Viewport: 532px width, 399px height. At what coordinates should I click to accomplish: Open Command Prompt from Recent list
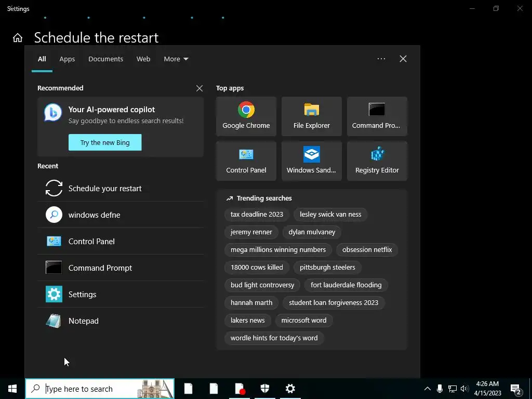click(121, 268)
